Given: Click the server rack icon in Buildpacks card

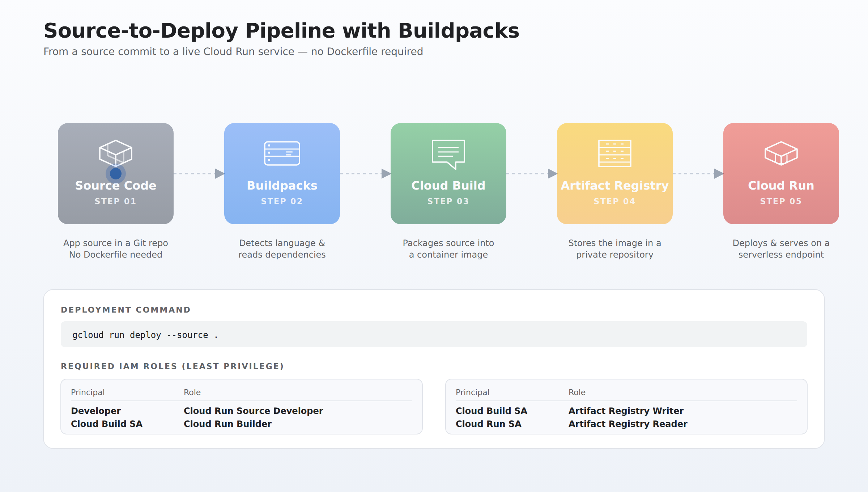Looking at the screenshot, I should 282,153.
